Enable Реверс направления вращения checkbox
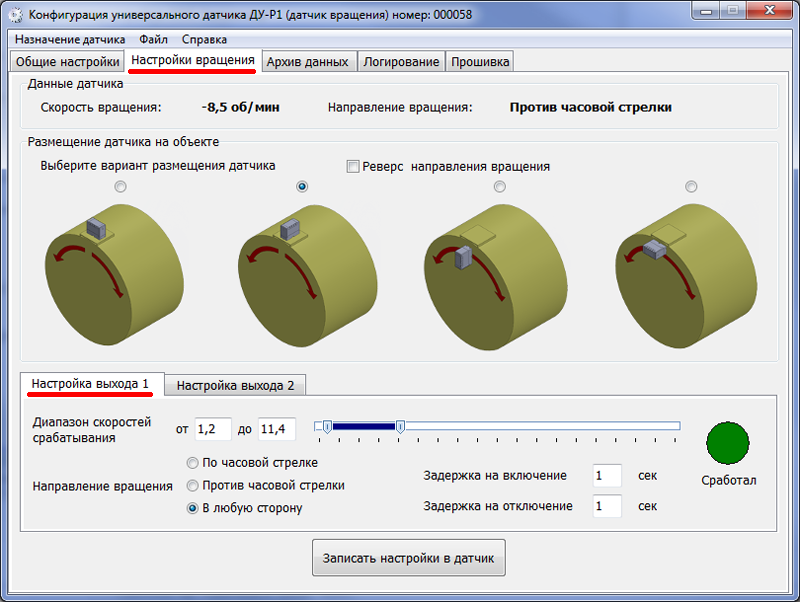 click(x=353, y=166)
